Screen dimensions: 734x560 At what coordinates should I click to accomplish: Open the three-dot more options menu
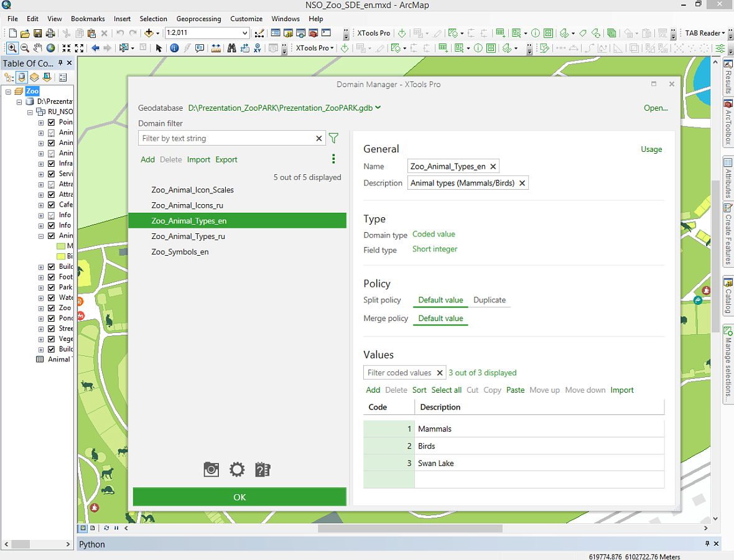click(333, 159)
